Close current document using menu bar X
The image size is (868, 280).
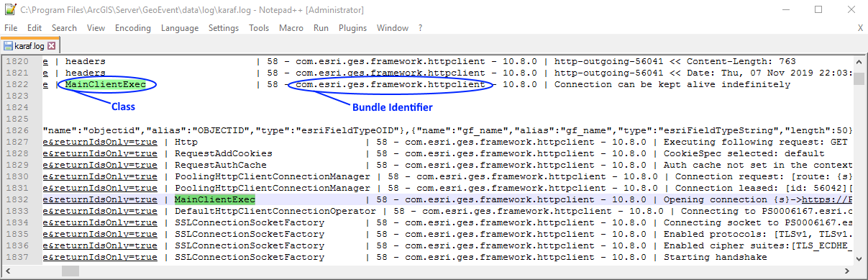coord(860,28)
